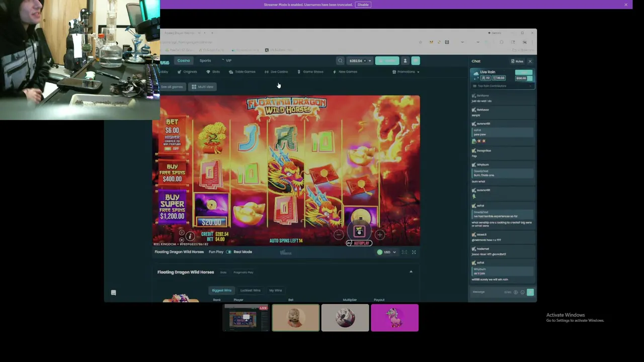Image resolution: width=644 pixels, height=362 pixels.
Task: Decrease bet with the minus button
Action: [339, 234]
